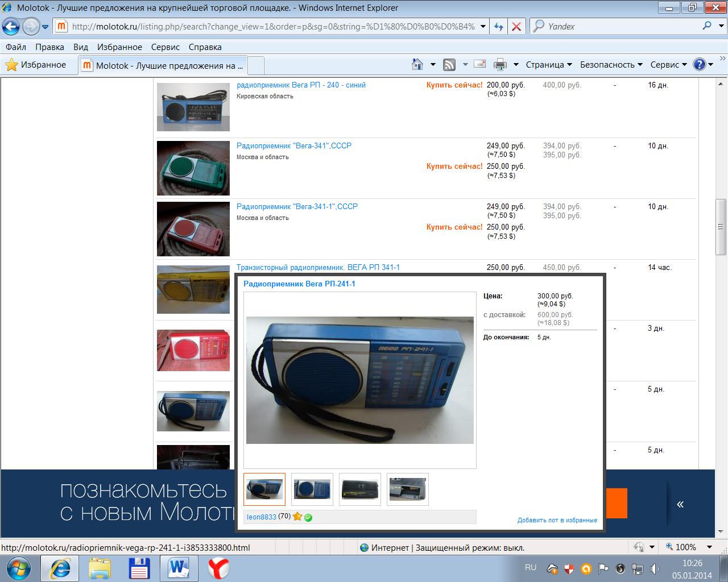
Task: Go to Home page icon
Action: pos(417,64)
